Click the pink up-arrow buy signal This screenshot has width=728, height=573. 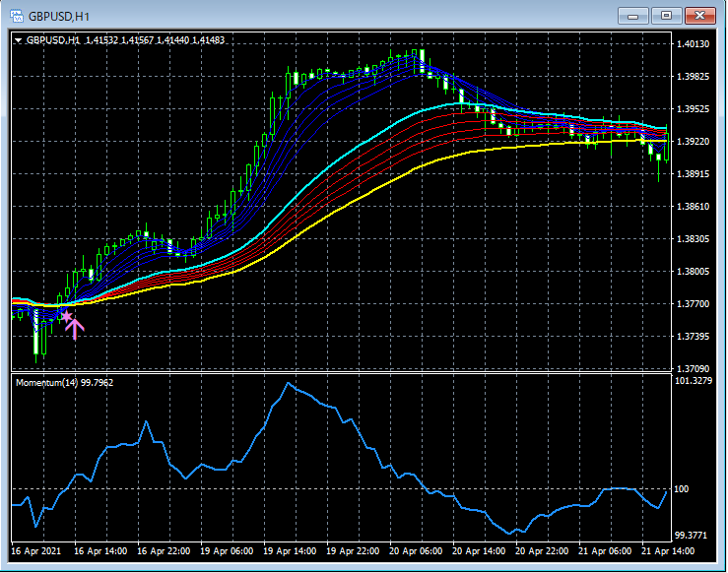pyautogui.click(x=75, y=329)
